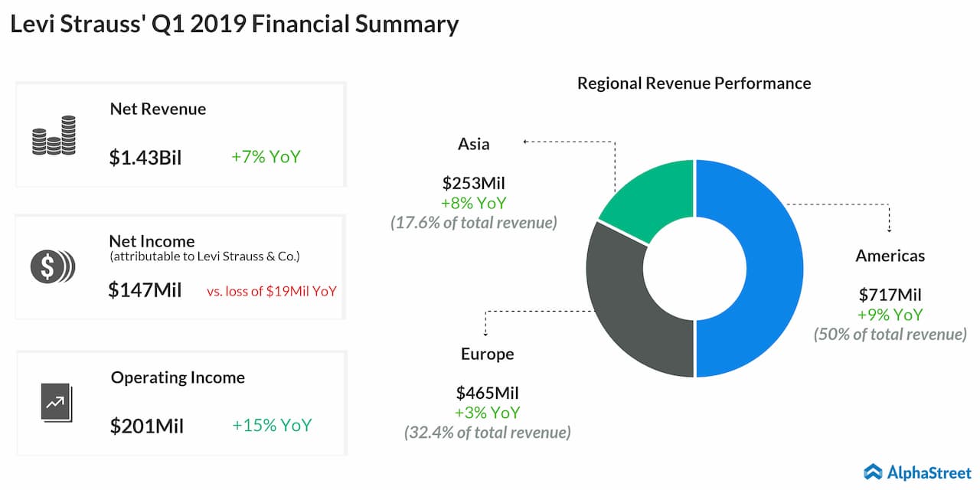Click the "+8% YoY" Asia growth figure

coord(474,203)
